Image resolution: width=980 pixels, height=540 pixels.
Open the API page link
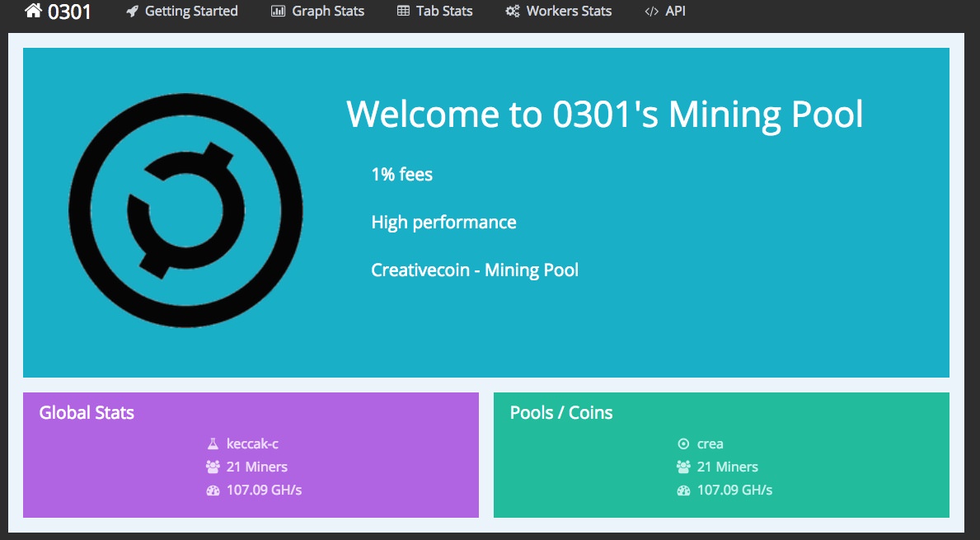675,12
